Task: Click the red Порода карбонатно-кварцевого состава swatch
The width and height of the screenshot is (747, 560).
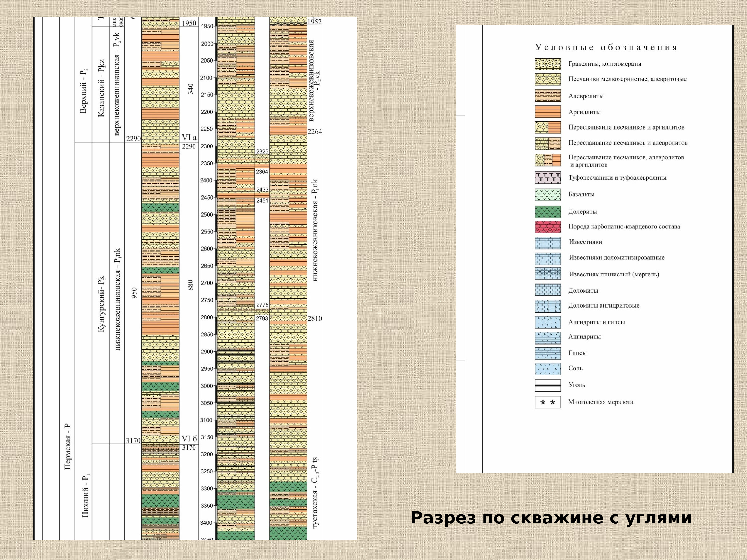Action: point(548,227)
